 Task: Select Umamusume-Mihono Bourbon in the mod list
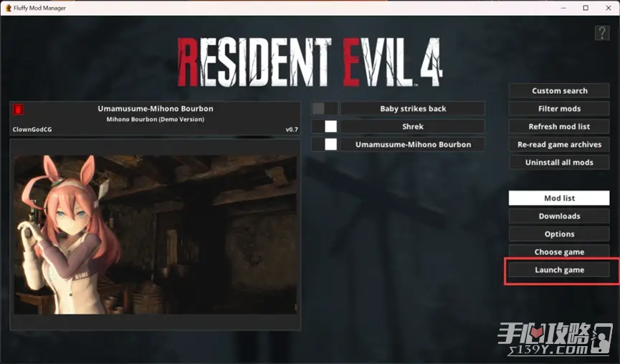(x=412, y=145)
